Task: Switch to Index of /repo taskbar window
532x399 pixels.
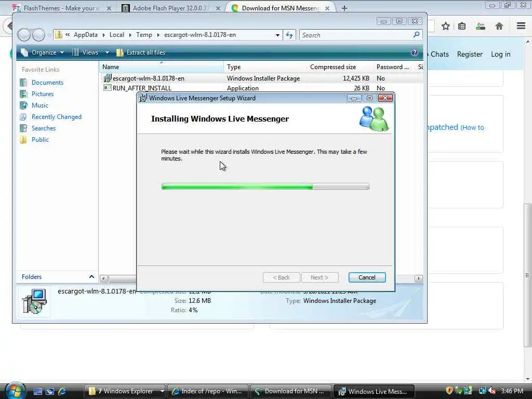Action: tap(207, 391)
